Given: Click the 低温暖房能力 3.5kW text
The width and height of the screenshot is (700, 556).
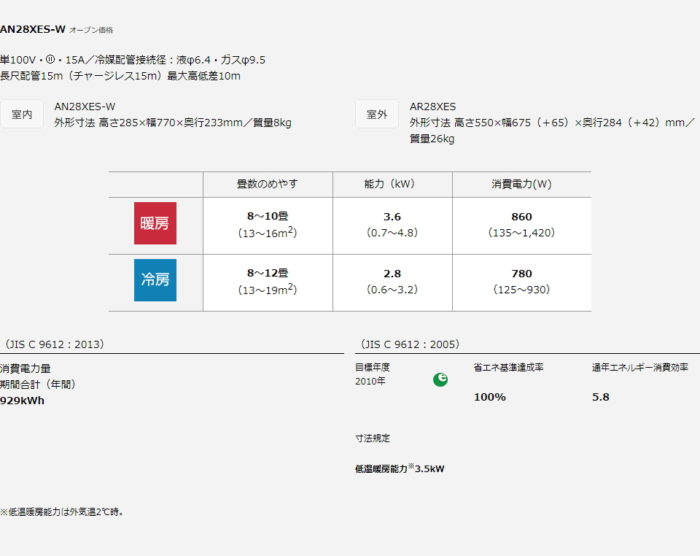Looking at the screenshot, I should coord(400,468).
